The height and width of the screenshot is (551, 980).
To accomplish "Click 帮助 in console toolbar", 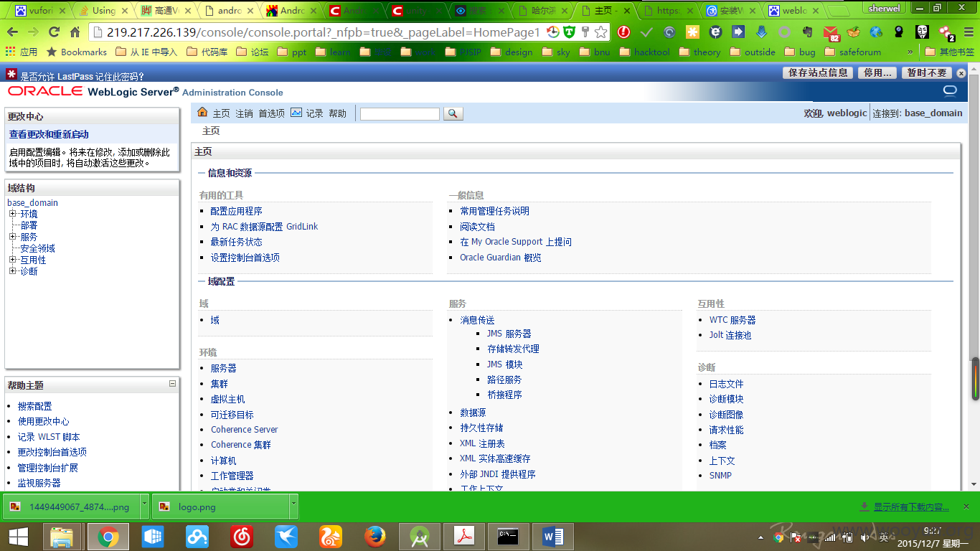I will tap(337, 113).
